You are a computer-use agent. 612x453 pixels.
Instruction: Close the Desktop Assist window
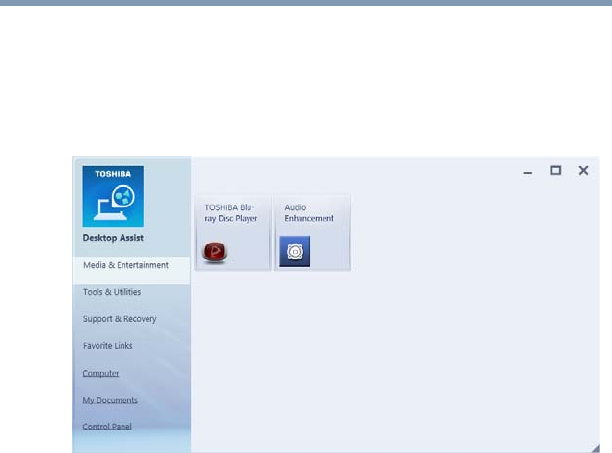(x=583, y=171)
